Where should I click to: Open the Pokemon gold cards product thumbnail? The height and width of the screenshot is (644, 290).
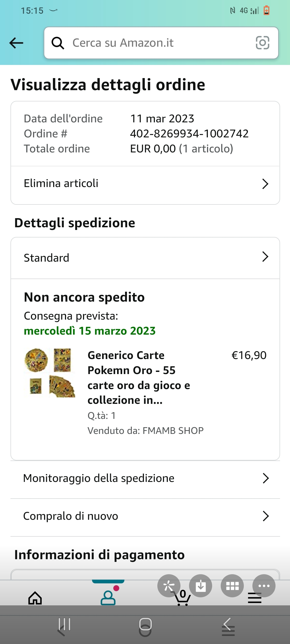(50, 372)
